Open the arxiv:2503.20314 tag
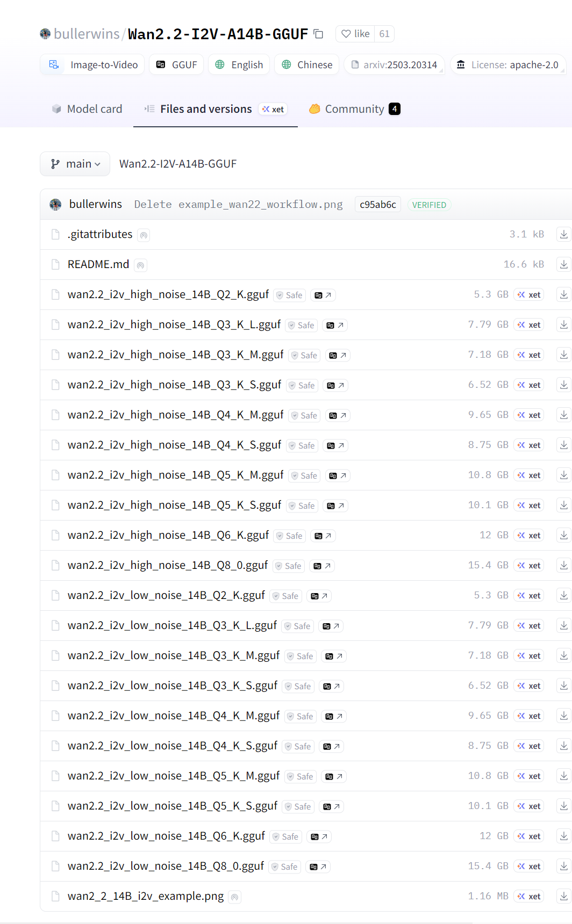The image size is (572, 924). 394,64
